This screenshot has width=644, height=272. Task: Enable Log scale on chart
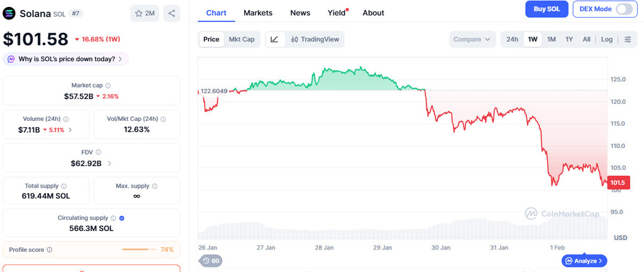606,39
